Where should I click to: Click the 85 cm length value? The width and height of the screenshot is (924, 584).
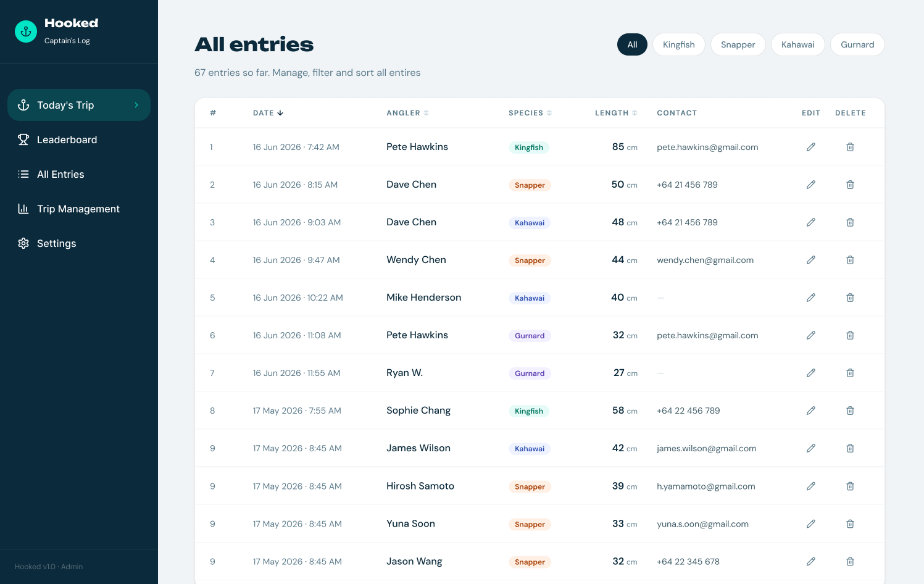(625, 147)
